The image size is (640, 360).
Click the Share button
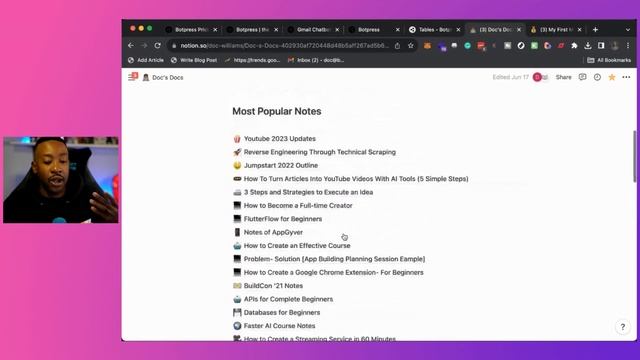(563, 77)
